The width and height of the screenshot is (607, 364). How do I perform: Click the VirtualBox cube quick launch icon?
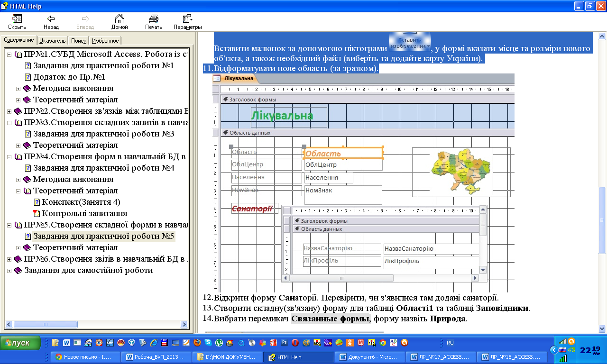132,343
